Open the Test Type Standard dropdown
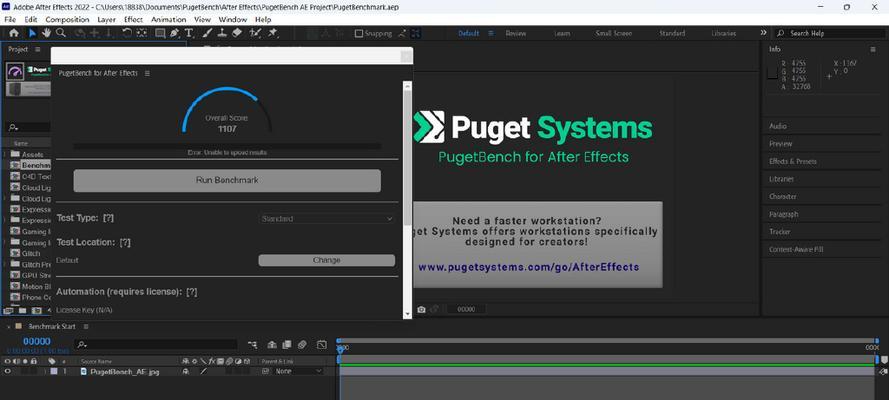Image resolution: width=889 pixels, height=400 pixels. 327,219
